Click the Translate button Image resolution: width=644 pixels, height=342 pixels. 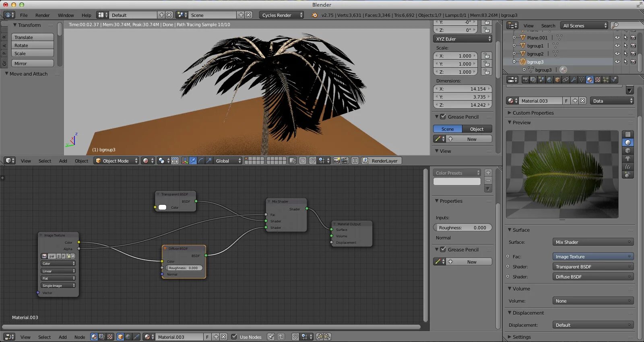coord(33,37)
